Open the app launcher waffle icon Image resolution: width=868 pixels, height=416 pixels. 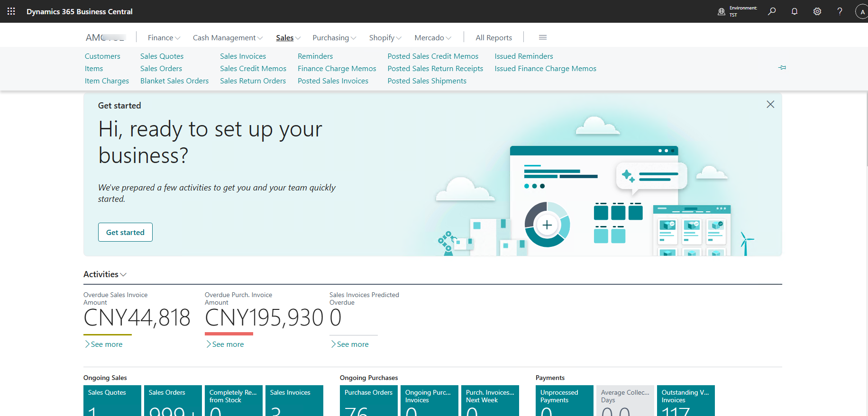click(x=11, y=11)
